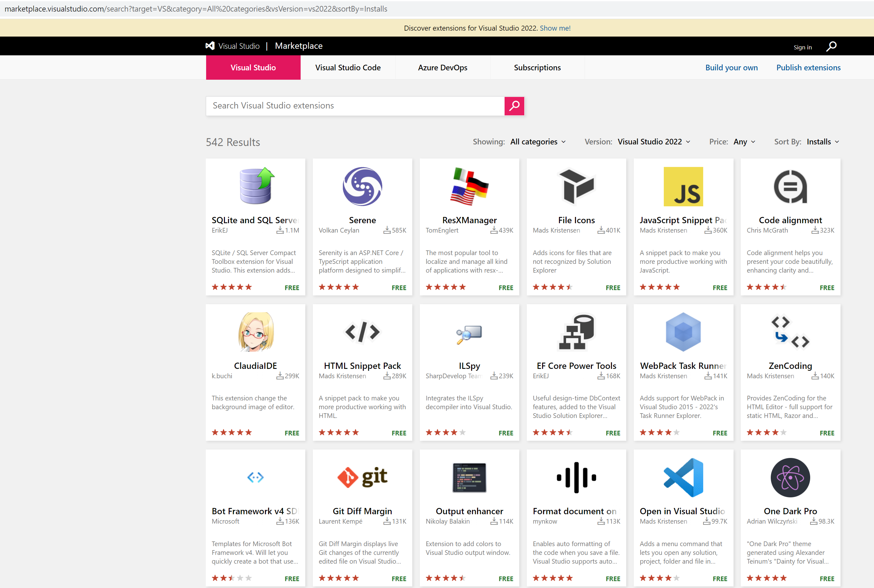Click the Publish extensions link

click(x=808, y=68)
